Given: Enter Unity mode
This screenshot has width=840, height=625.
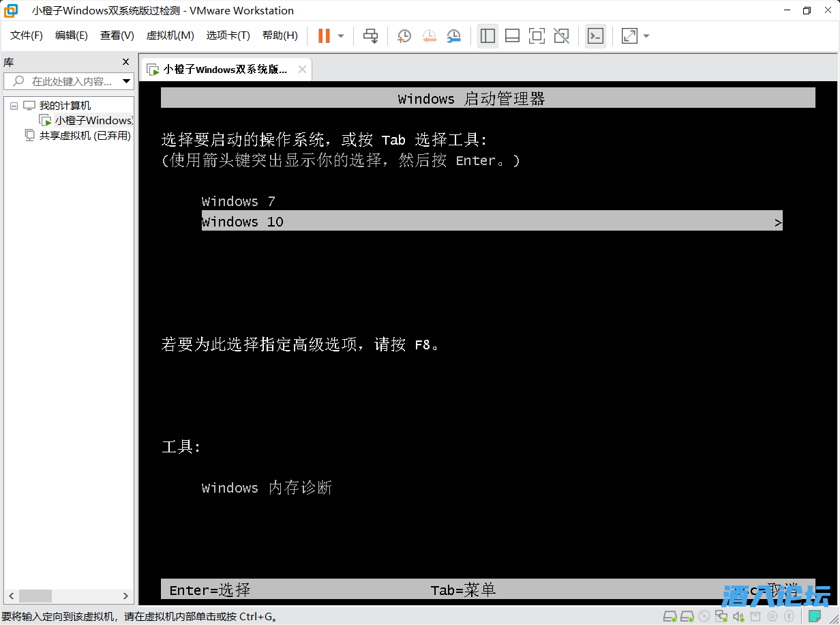Looking at the screenshot, I should (561, 35).
